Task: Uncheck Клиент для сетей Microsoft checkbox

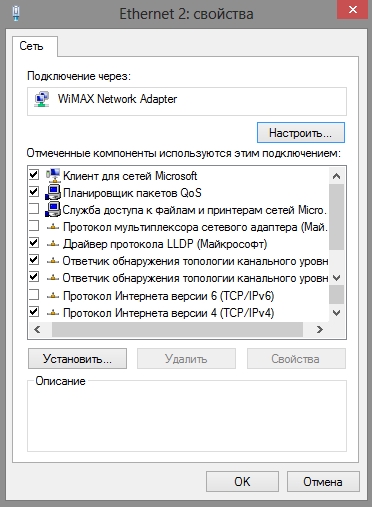Action: pyautogui.click(x=34, y=175)
